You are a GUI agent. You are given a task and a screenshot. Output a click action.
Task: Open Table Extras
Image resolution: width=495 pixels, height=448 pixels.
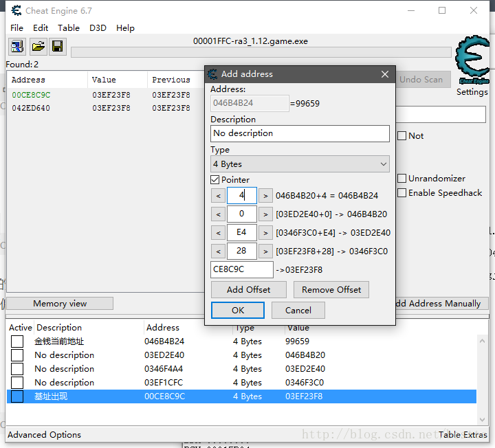pos(463,435)
